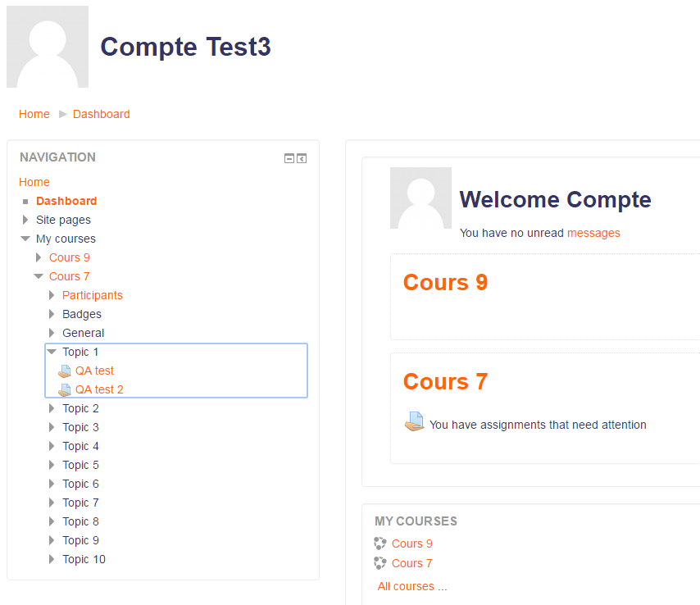This screenshot has width=700, height=605.
Task: Expand the Site pages tree node
Action: [25, 220]
